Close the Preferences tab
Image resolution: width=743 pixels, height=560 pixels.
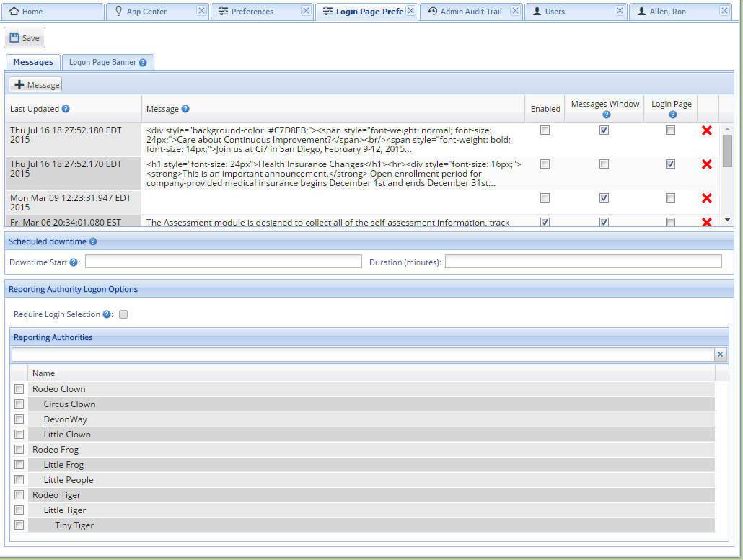pos(307,10)
